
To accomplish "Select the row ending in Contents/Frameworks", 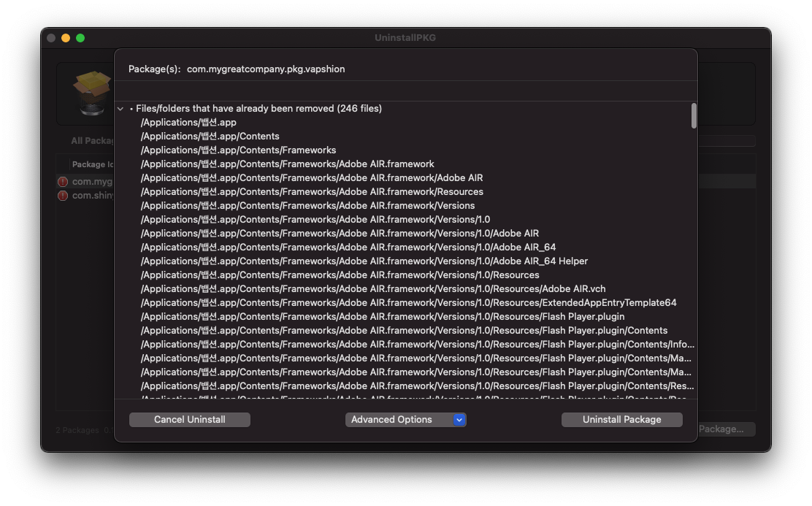I will tap(405, 150).
